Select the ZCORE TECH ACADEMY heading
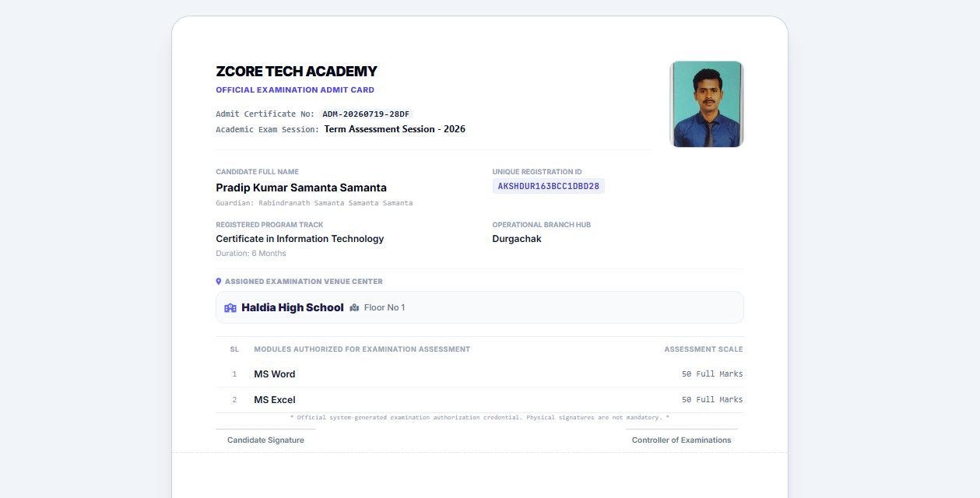The height and width of the screenshot is (498, 980). pyautogui.click(x=297, y=72)
